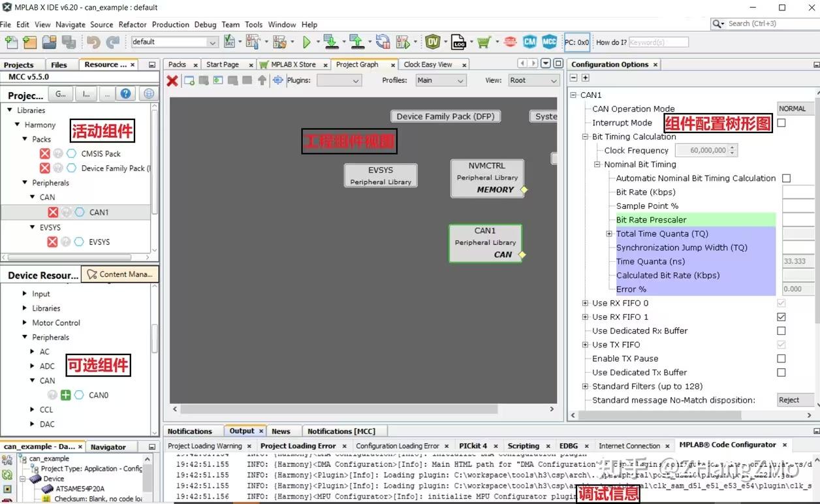Remove CAN1 with its red X icon
Screen dimensions: 820x504
(53, 212)
